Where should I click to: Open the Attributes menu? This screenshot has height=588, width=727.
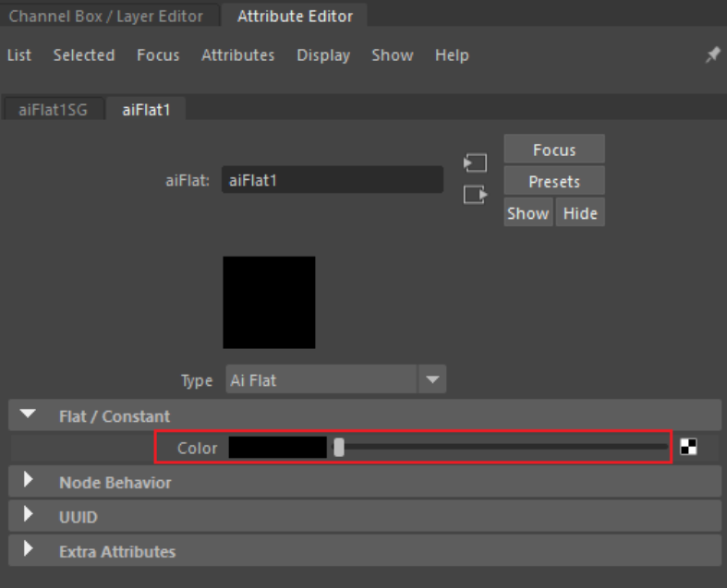point(237,55)
